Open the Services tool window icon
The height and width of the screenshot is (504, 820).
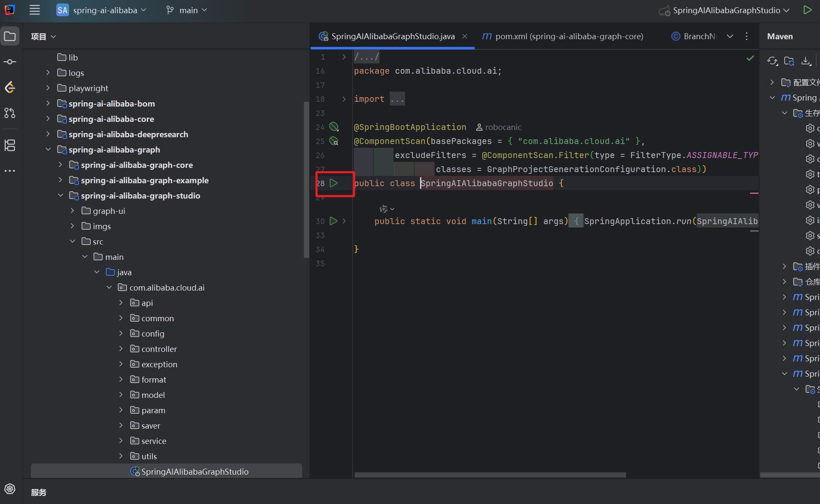coord(10,489)
